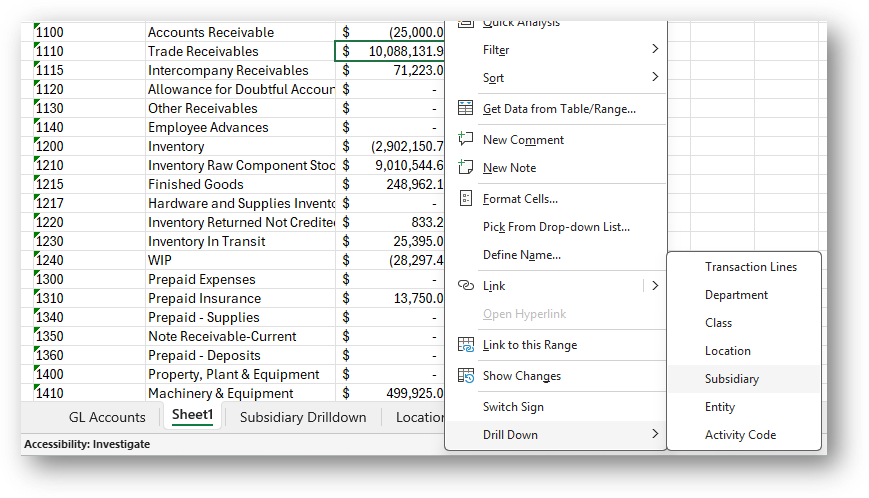Click the Link to this Range icon

(x=465, y=345)
